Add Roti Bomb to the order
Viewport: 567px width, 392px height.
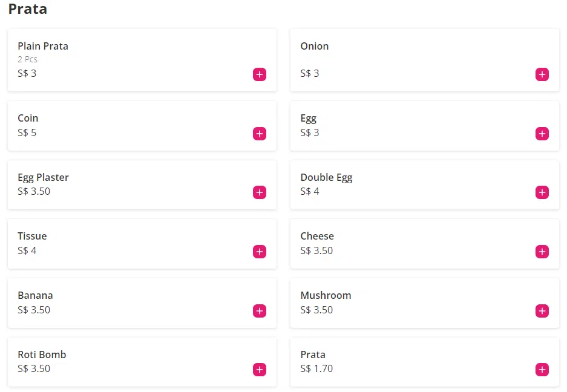coord(259,370)
